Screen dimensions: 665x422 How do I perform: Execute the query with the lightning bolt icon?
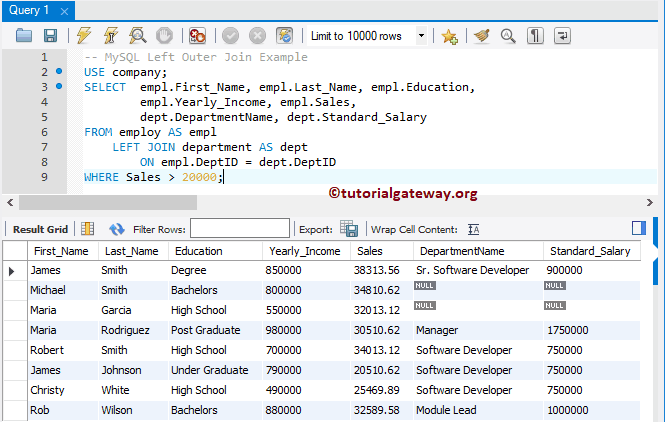tap(84, 36)
